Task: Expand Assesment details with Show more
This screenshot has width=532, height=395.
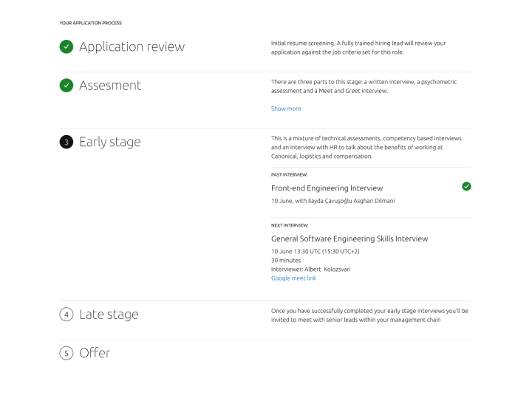Action: coord(286,109)
